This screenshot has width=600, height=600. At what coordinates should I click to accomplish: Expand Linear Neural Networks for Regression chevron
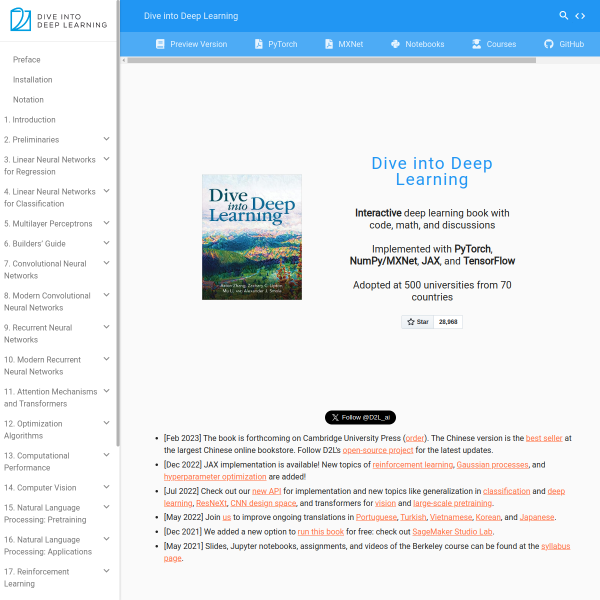point(107,159)
